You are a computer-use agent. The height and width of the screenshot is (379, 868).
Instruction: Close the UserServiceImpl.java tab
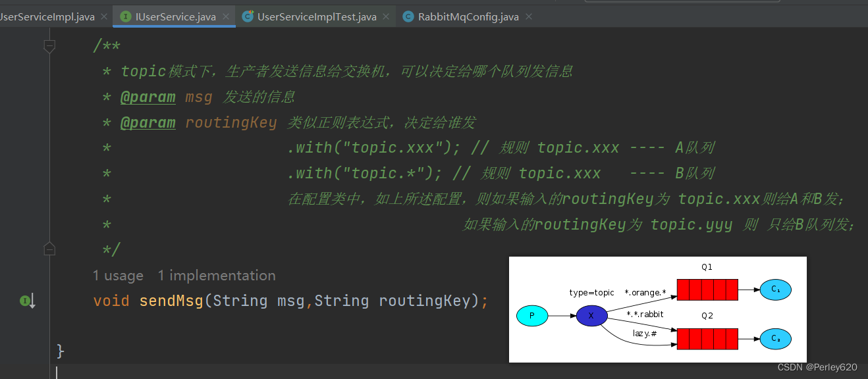[104, 17]
